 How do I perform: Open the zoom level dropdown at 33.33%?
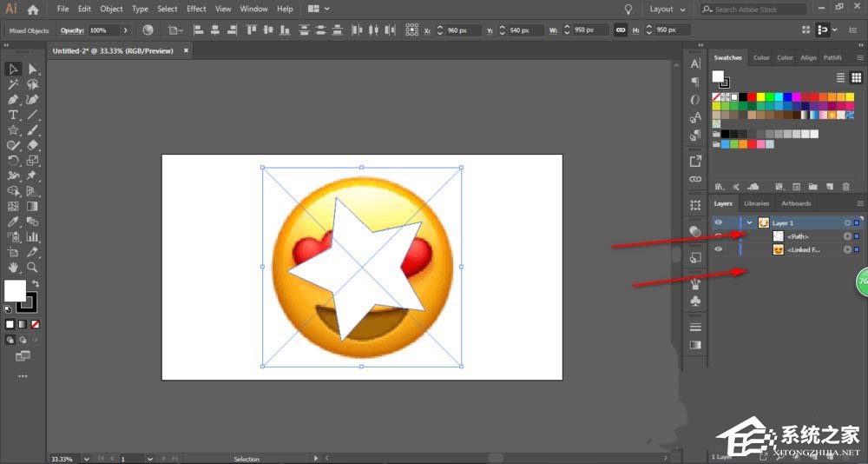tap(85, 458)
